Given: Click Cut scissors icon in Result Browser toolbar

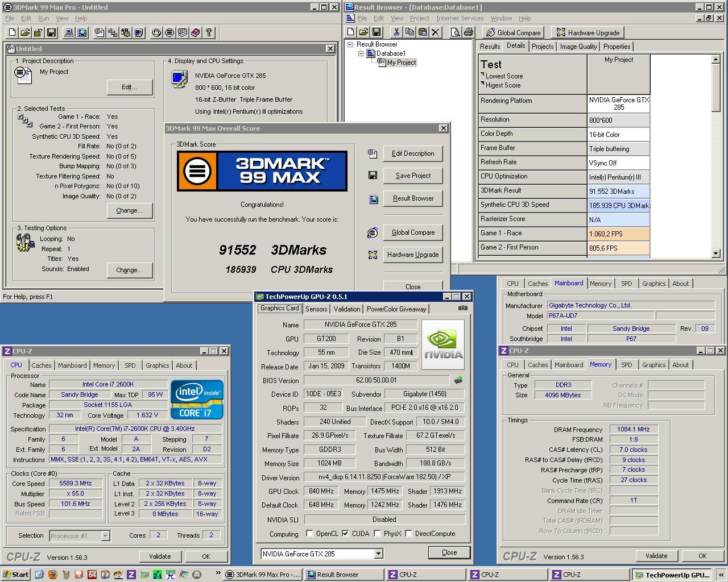Looking at the screenshot, I should [396, 32].
